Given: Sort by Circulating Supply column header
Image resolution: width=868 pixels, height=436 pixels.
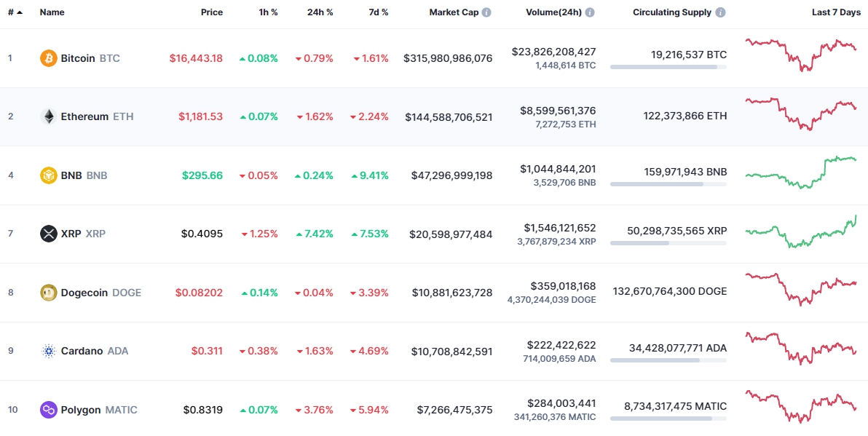Looking at the screenshot, I should click(x=672, y=12).
